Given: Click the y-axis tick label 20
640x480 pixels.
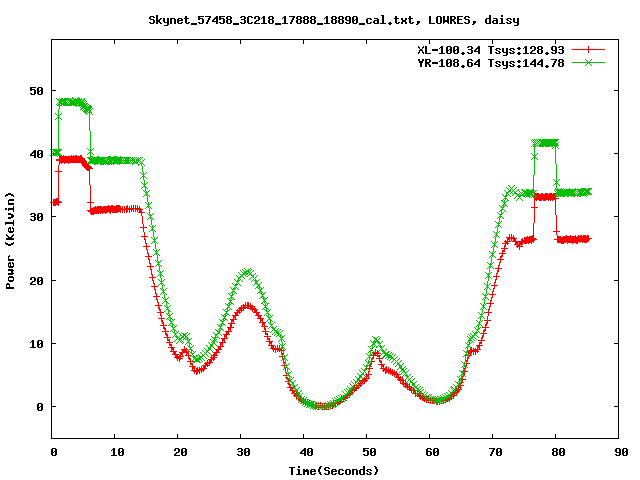Looking at the screenshot, I should (x=36, y=281).
